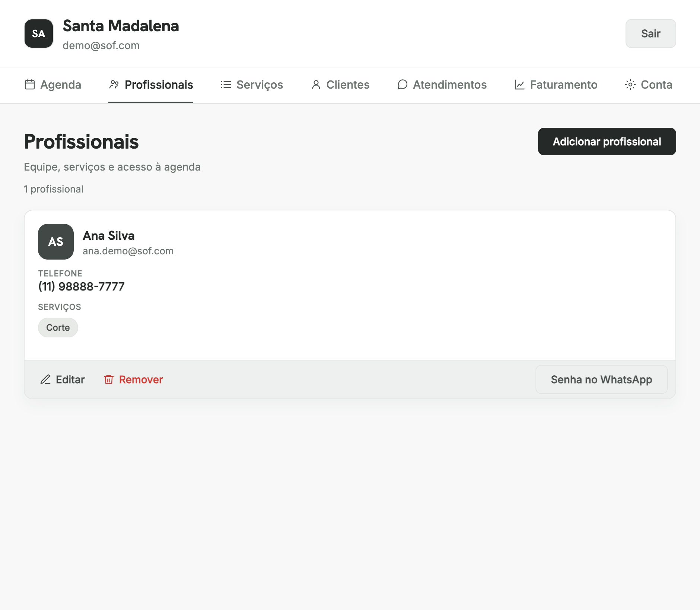The width and height of the screenshot is (700, 610).
Task: Click the ana.demo@sof.com email
Action: coord(128,251)
